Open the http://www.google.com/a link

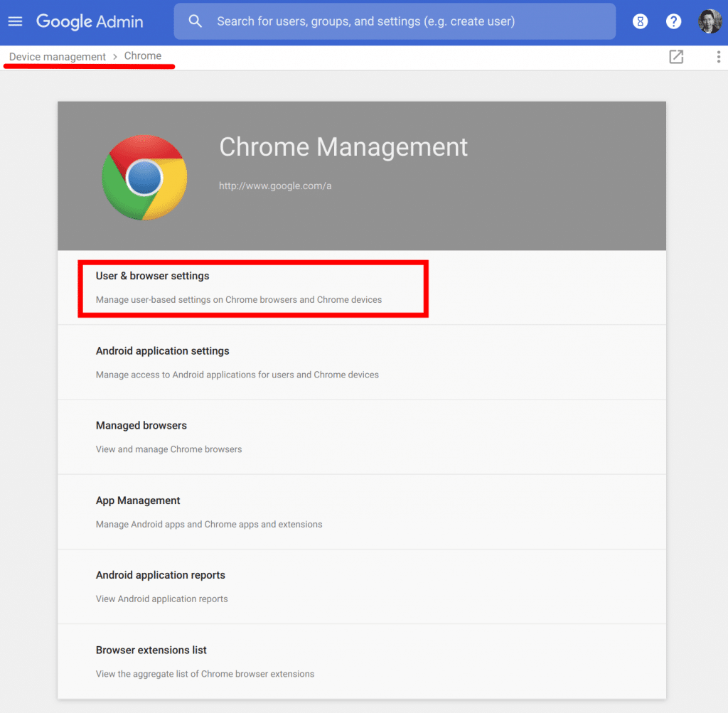[275, 186]
